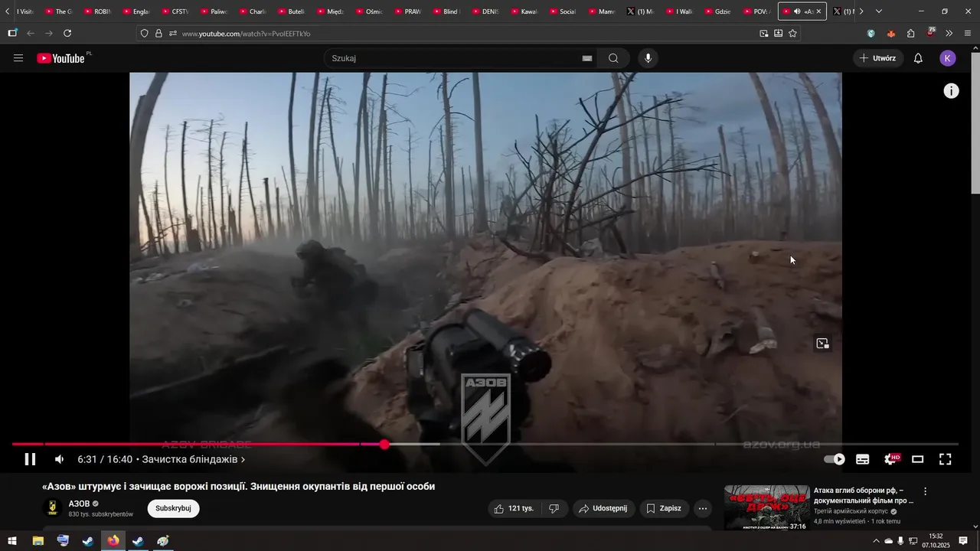Open the info cards icon on video
Image resolution: width=980 pixels, height=551 pixels.
click(x=951, y=91)
